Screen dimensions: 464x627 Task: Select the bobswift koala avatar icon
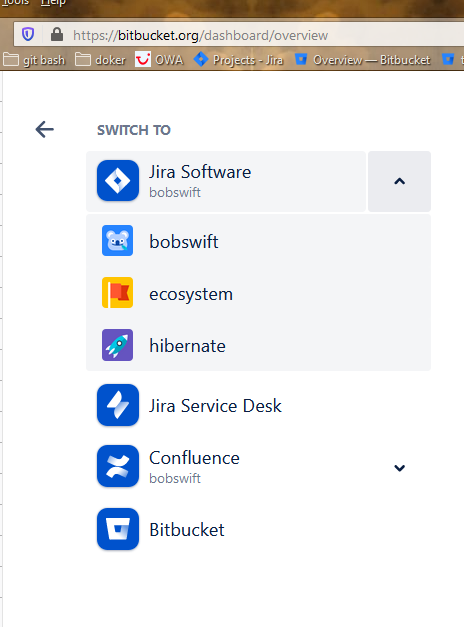pyautogui.click(x=117, y=240)
